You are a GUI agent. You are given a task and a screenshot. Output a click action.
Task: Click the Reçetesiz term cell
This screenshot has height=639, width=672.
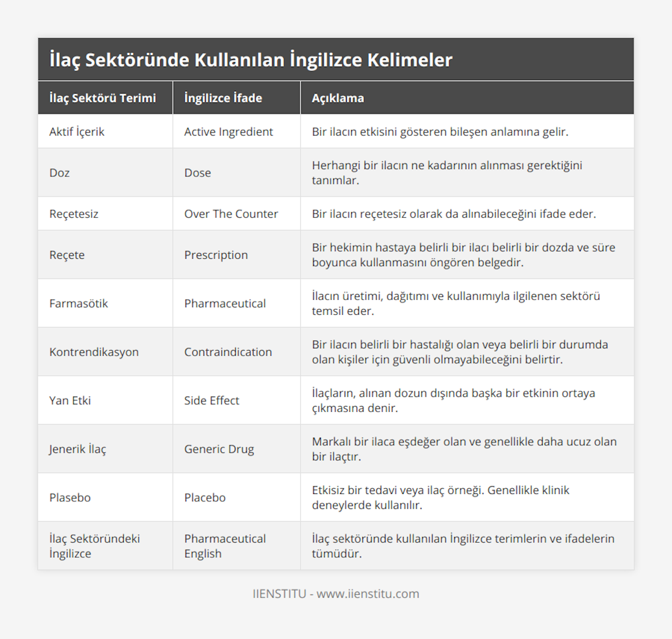pyautogui.click(x=74, y=214)
